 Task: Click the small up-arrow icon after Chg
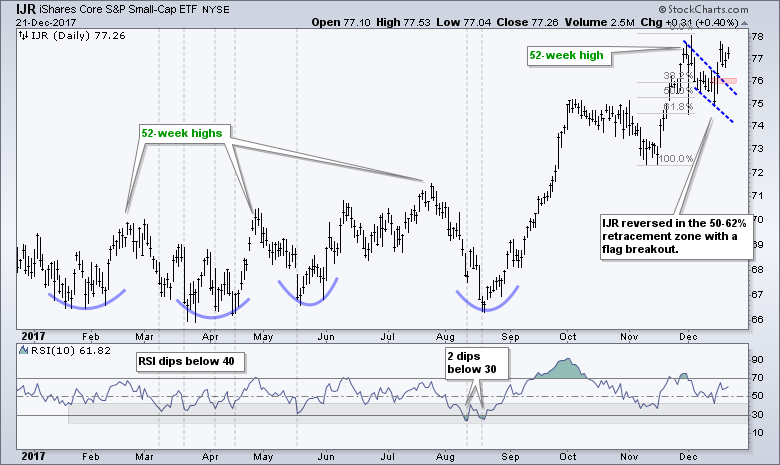744,23
